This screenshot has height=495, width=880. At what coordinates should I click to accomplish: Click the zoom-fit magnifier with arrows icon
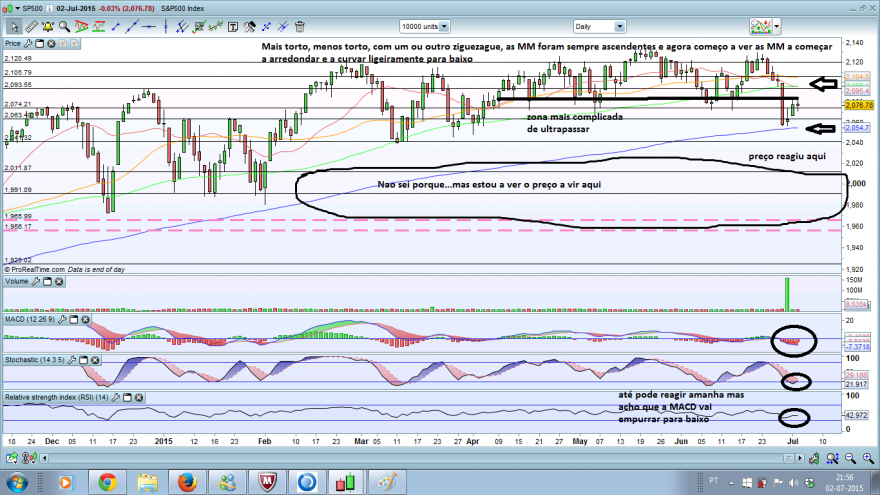click(x=832, y=459)
